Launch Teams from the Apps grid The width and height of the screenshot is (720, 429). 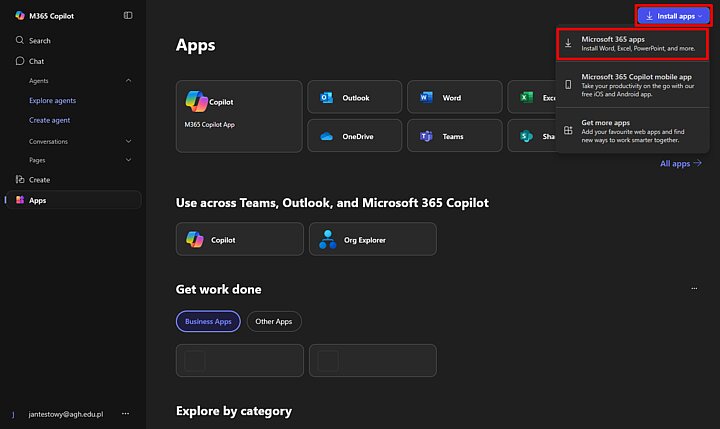point(455,136)
